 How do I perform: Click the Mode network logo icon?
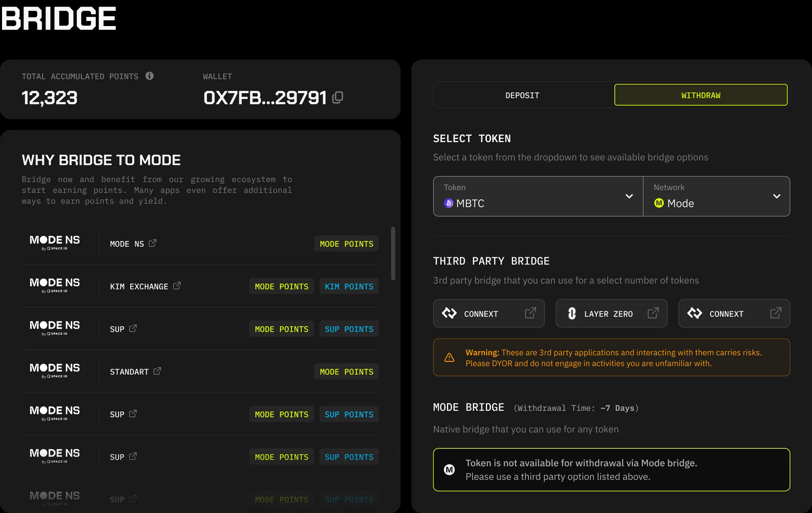(x=659, y=203)
